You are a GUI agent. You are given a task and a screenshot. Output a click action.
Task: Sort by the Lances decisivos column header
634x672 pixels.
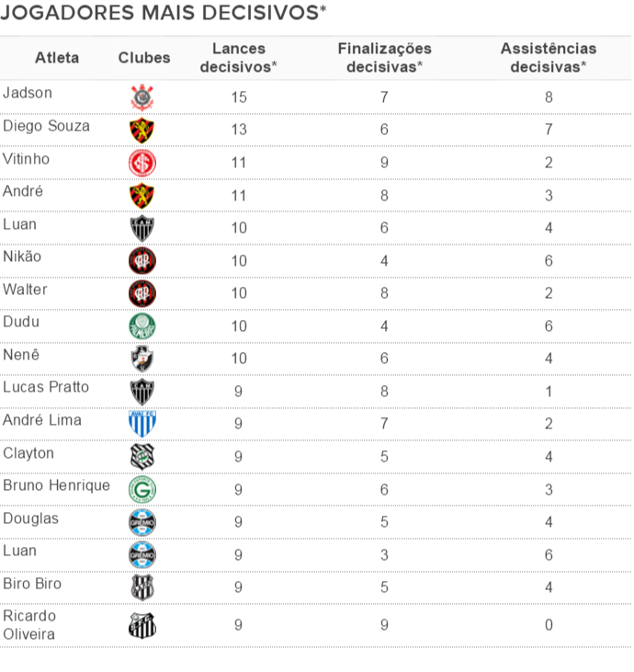coord(238,58)
